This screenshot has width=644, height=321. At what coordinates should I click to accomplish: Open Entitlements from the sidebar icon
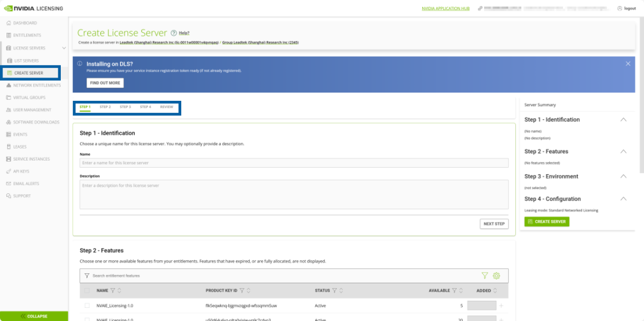coord(9,35)
